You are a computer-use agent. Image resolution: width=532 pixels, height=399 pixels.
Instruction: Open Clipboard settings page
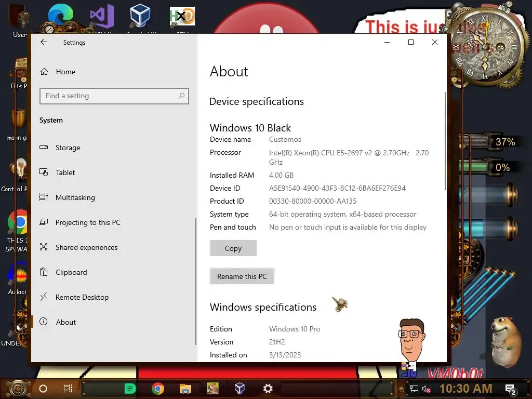tap(114, 272)
